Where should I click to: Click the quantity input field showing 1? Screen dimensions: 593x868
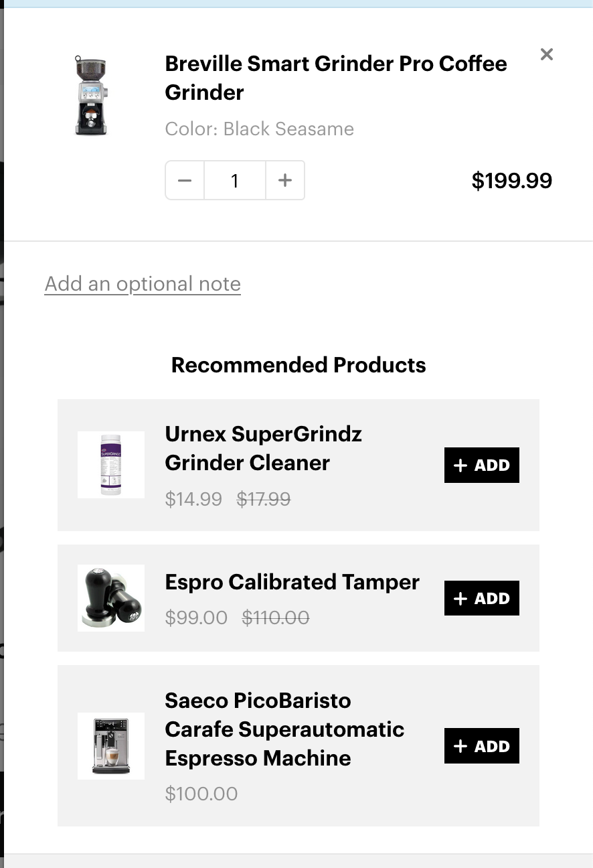click(x=235, y=180)
